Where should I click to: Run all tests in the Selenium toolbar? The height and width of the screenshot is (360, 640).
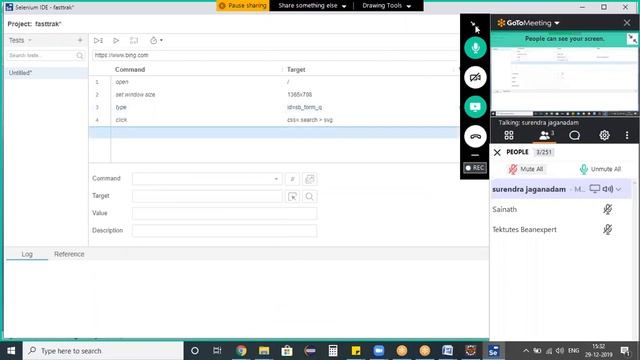[98, 40]
